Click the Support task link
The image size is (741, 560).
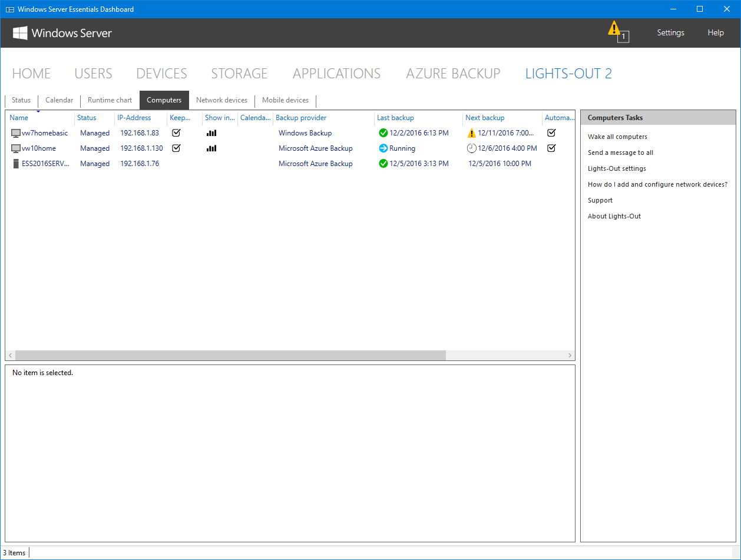600,200
